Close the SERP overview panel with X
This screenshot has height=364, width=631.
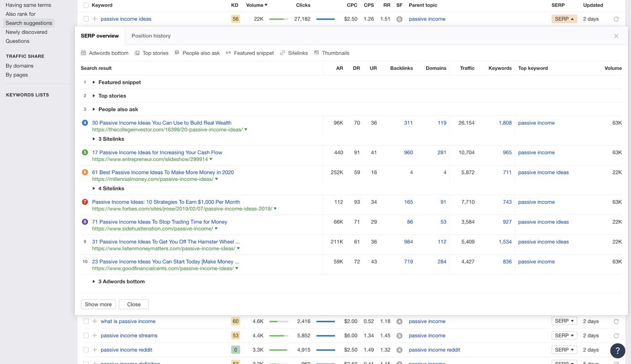tap(616, 36)
